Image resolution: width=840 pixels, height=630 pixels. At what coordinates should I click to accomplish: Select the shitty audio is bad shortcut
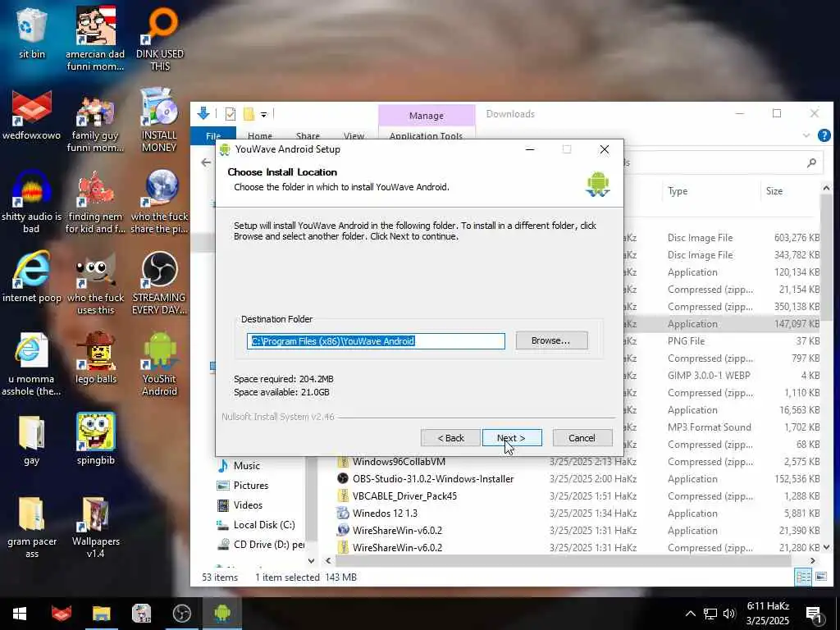(x=31, y=202)
